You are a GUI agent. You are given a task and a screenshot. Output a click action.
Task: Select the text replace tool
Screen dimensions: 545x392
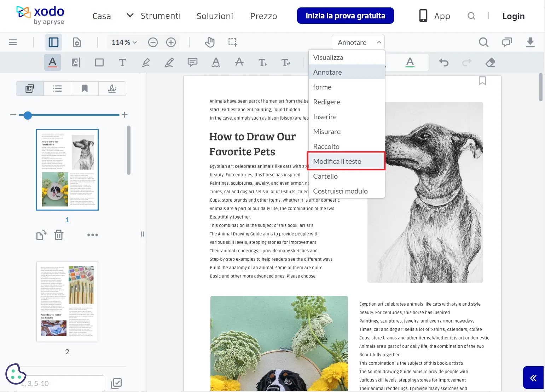point(286,63)
